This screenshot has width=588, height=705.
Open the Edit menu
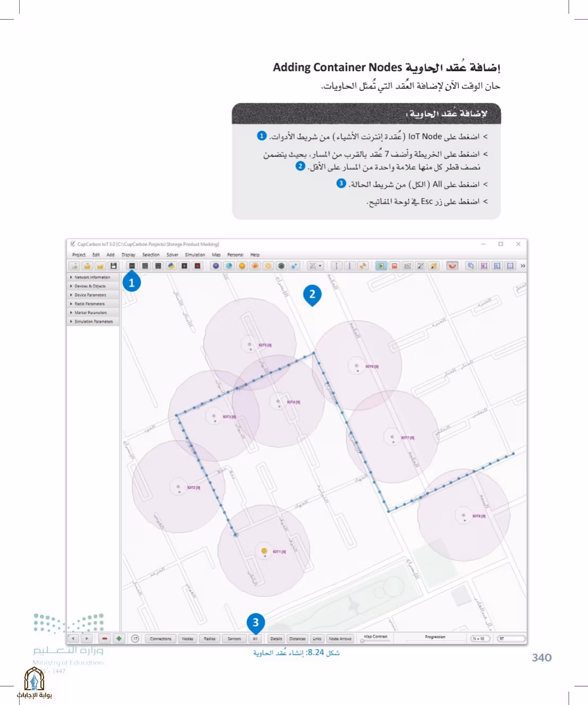pos(96,255)
